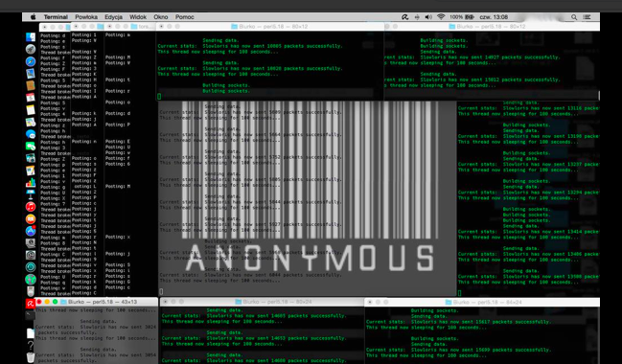Screen dimensions: 622x364
Task: Click folder proxy icon in 43x13 window title
Action: [63, 302]
